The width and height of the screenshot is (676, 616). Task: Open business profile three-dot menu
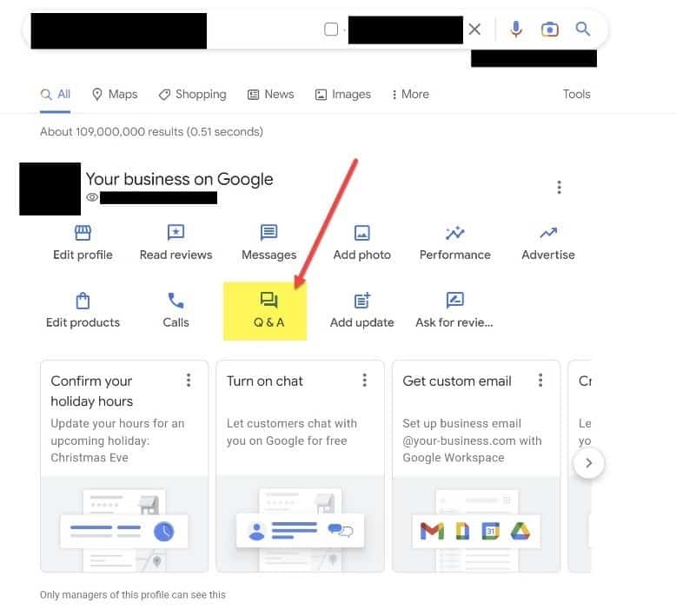click(560, 187)
